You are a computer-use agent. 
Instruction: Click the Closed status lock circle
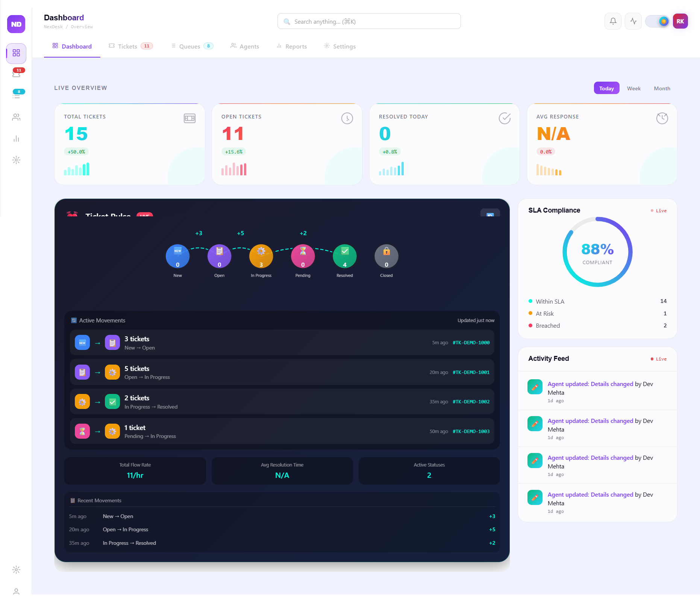(386, 256)
